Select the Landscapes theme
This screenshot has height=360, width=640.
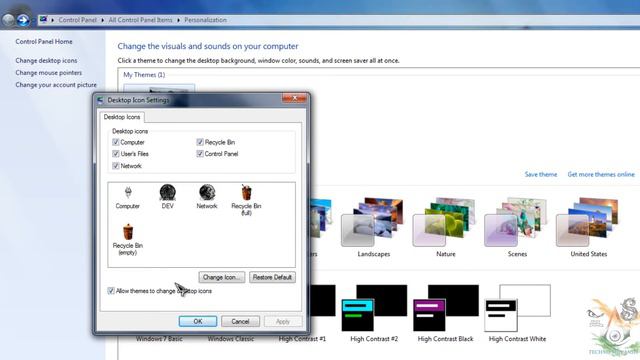click(373, 227)
